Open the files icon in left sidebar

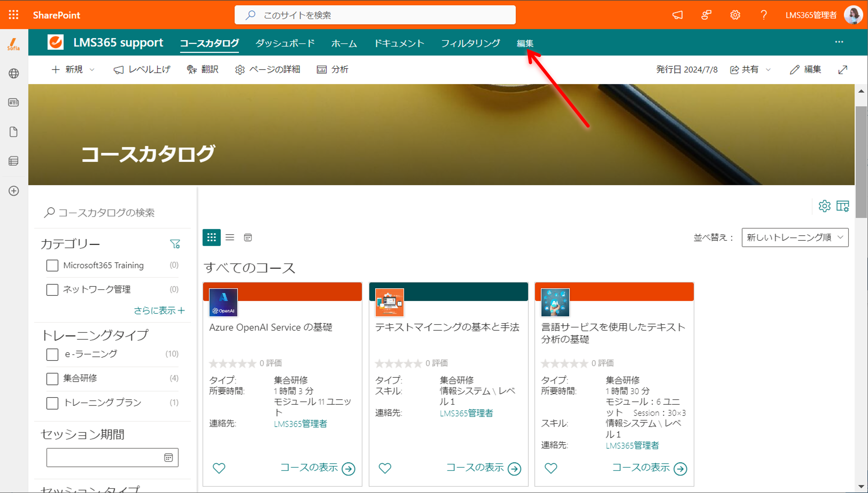point(14,132)
